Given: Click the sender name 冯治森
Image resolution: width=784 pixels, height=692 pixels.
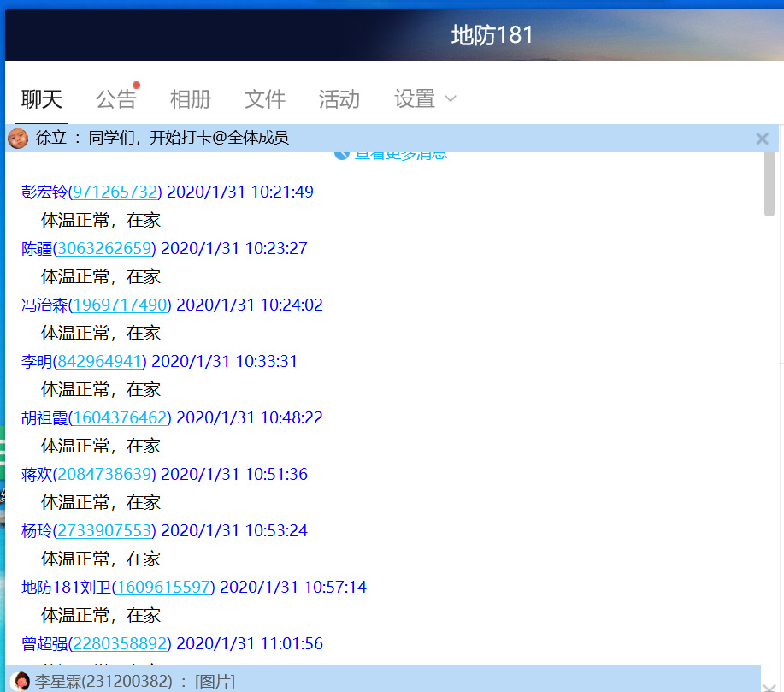Looking at the screenshot, I should pos(44,305).
